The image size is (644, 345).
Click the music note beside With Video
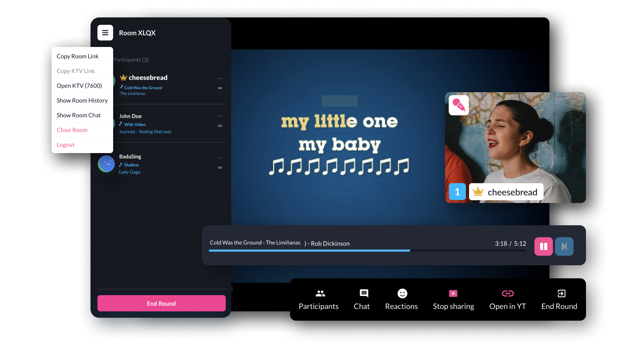click(121, 124)
